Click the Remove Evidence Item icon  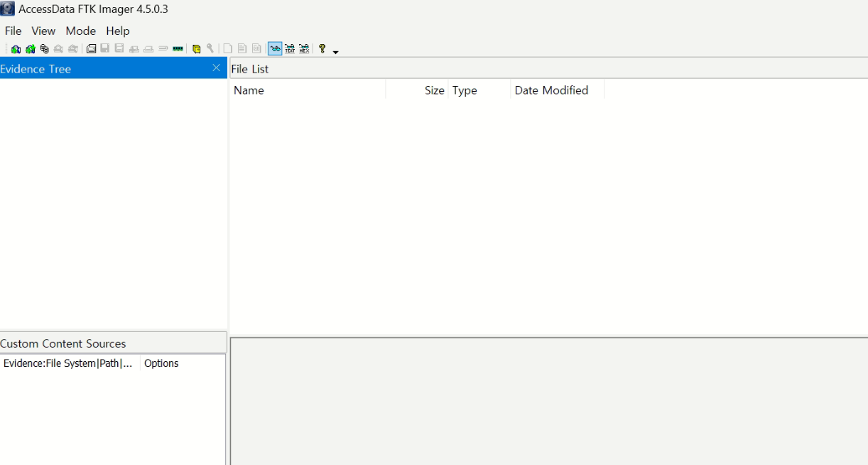pyautogui.click(x=58, y=49)
